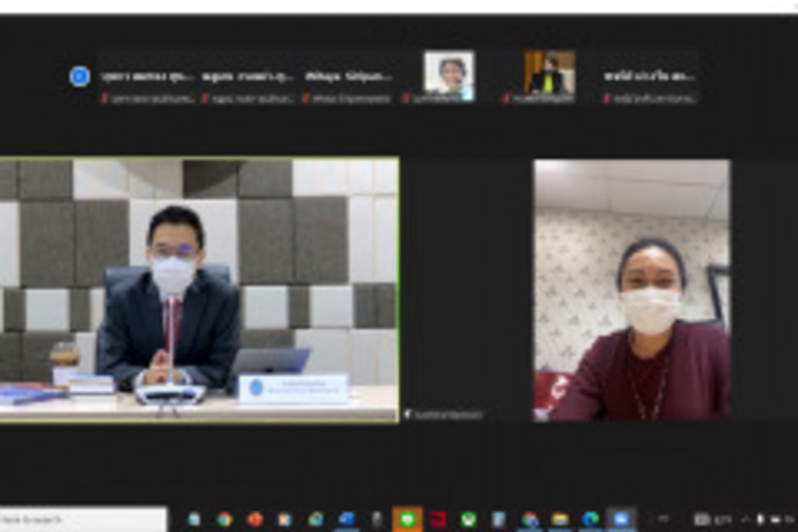The width and height of the screenshot is (798, 532).
Task: Open the orange-red circular app in taskbar
Action: (x=254, y=519)
